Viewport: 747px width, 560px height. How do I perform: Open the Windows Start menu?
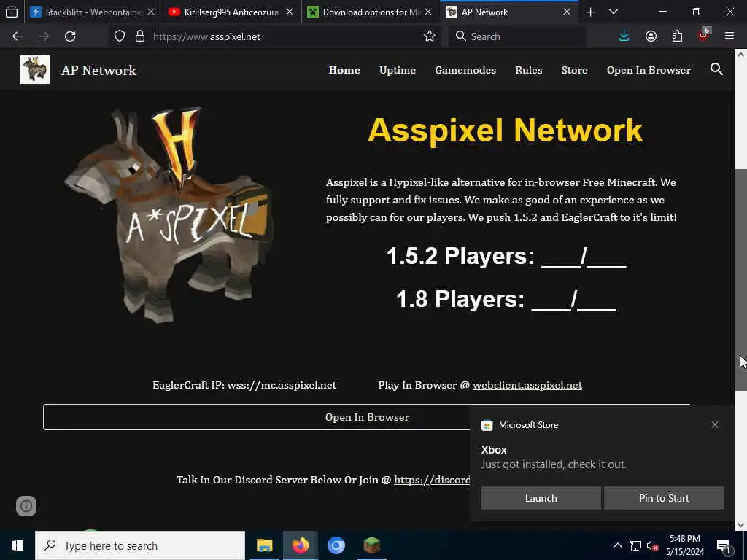18,545
